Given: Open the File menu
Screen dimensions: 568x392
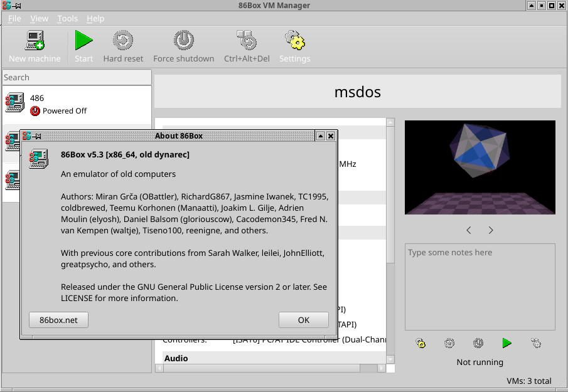Looking at the screenshot, I should pyautogui.click(x=14, y=18).
